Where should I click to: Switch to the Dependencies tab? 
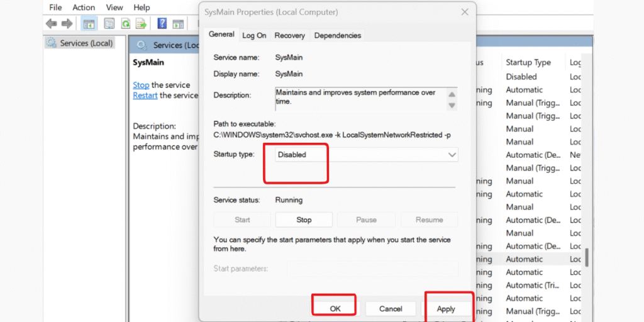coord(338,35)
